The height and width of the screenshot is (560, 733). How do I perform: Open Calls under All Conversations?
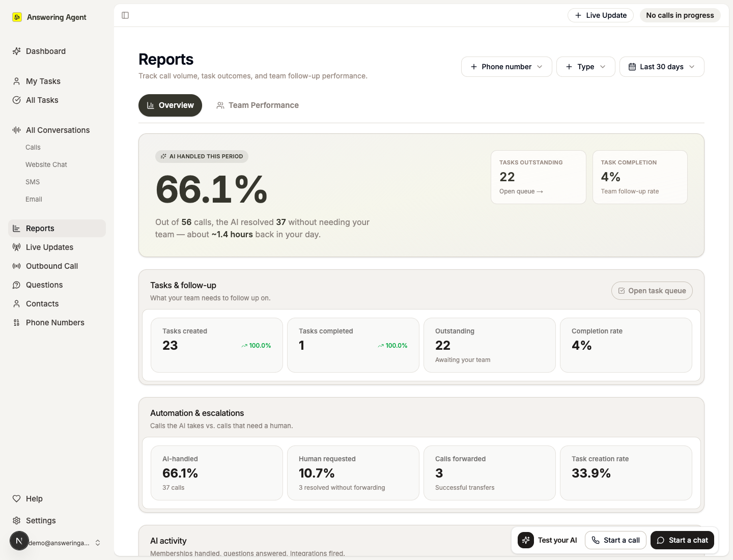[33, 148]
